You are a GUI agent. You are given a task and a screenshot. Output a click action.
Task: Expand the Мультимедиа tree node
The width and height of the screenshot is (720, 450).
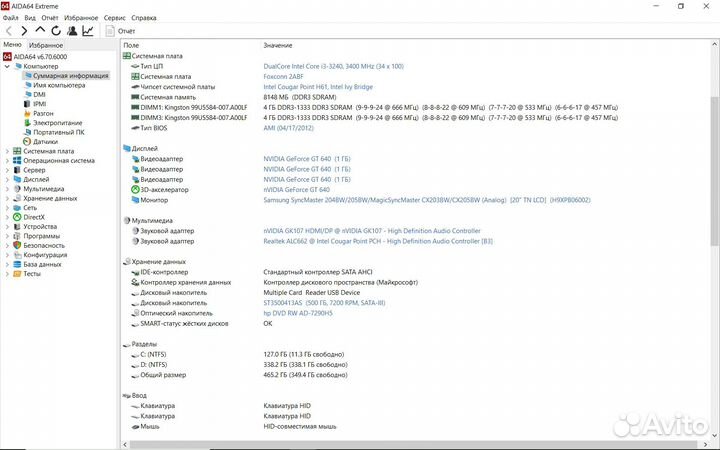tap(6, 188)
